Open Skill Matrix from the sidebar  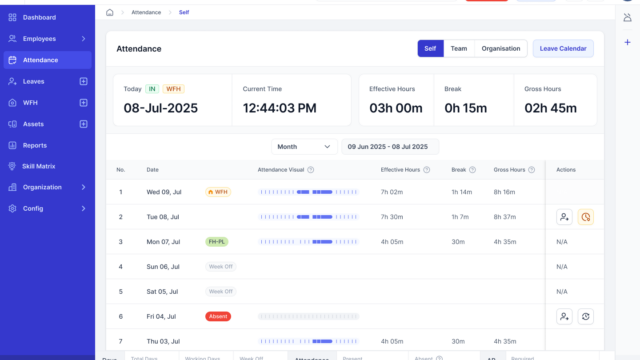47,166
